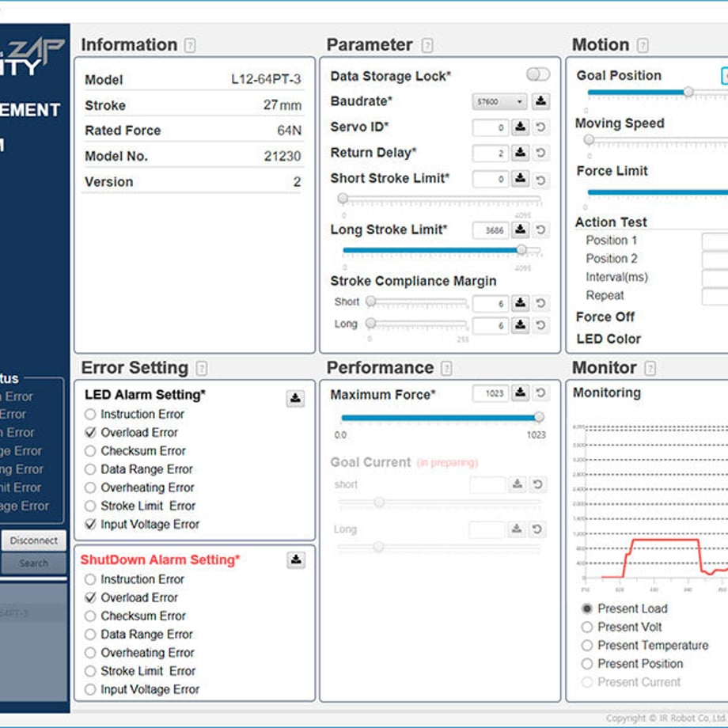Adjust the Maximum Force slider handle

(539, 417)
